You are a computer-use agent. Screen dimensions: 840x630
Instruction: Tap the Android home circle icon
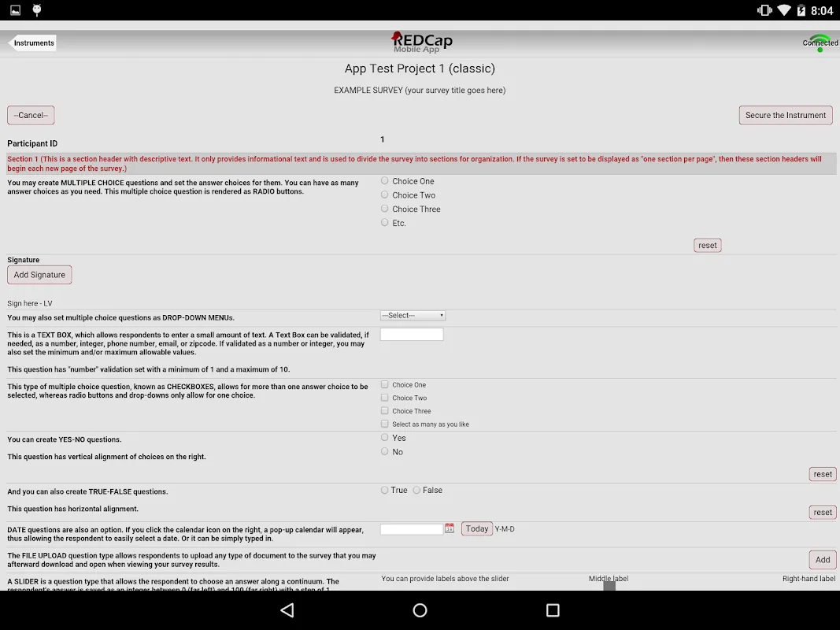point(420,610)
